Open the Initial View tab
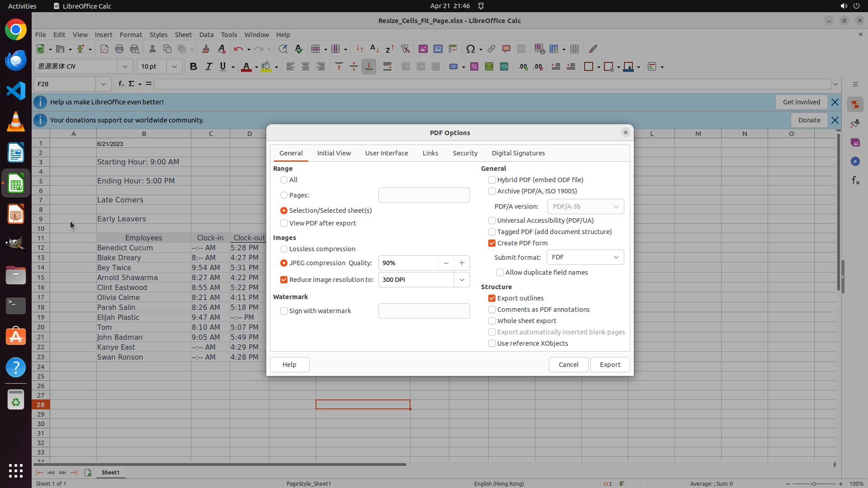Image resolution: width=868 pixels, height=488 pixels. [x=334, y=153]
